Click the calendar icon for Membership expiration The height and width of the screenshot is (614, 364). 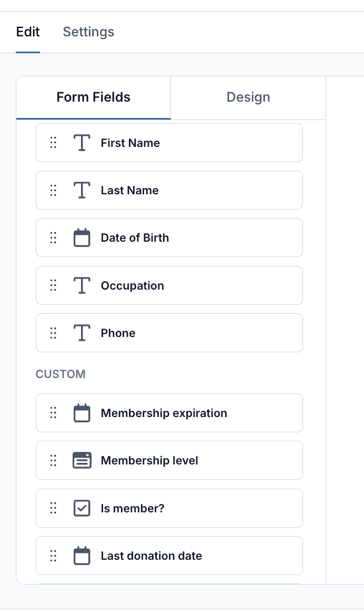(x=82, y=413)
